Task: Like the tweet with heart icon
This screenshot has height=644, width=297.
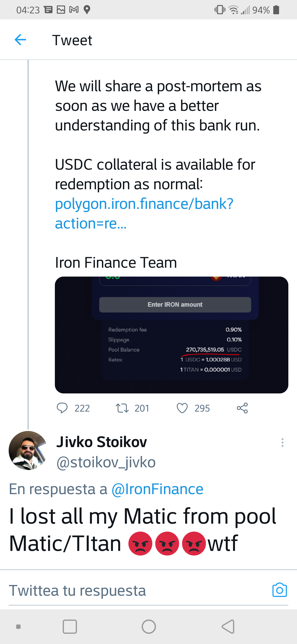Action: click(182, 408)
